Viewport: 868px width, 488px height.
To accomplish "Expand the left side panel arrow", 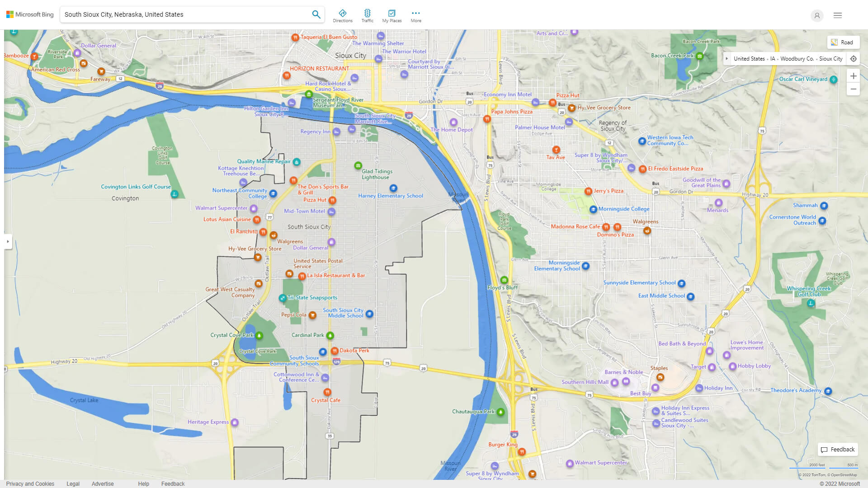I will [8, 242].
